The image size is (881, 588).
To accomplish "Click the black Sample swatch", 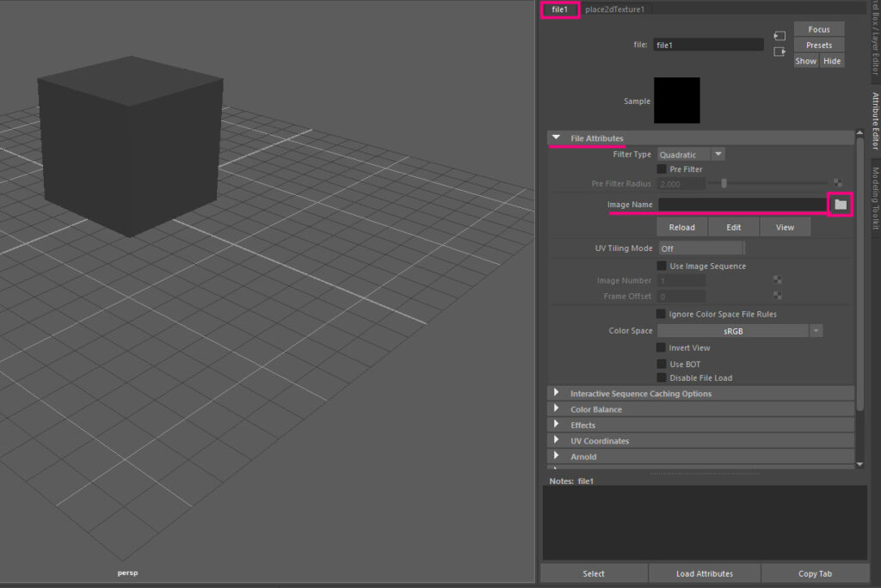I will 677,101.
